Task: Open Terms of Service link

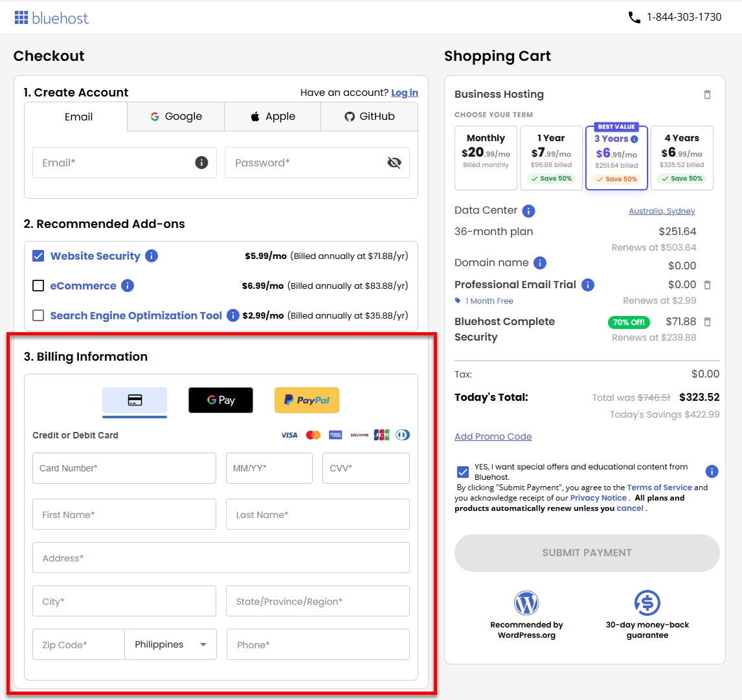Action: (659, 488)
